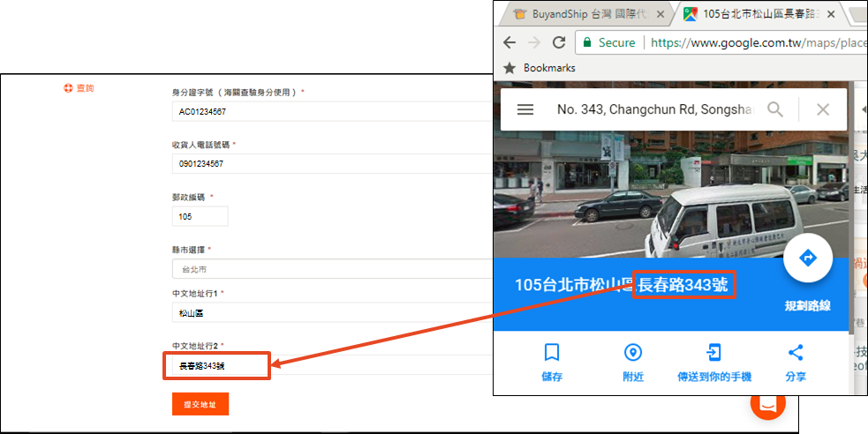
Task: Save the place with the bookmark icon
Action: pyautogui.click(x=552, y=353)
